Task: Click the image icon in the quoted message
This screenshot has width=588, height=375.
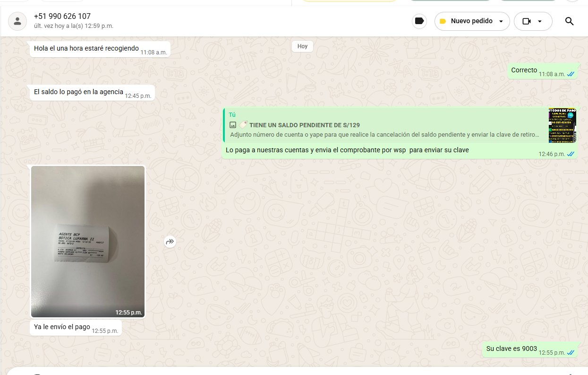Action: coord(232,125)
